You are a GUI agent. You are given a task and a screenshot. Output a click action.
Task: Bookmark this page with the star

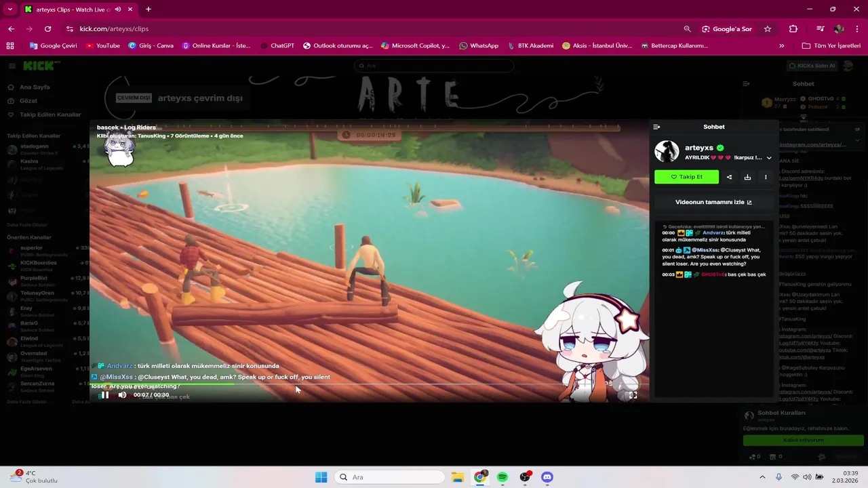pos(768,29)
